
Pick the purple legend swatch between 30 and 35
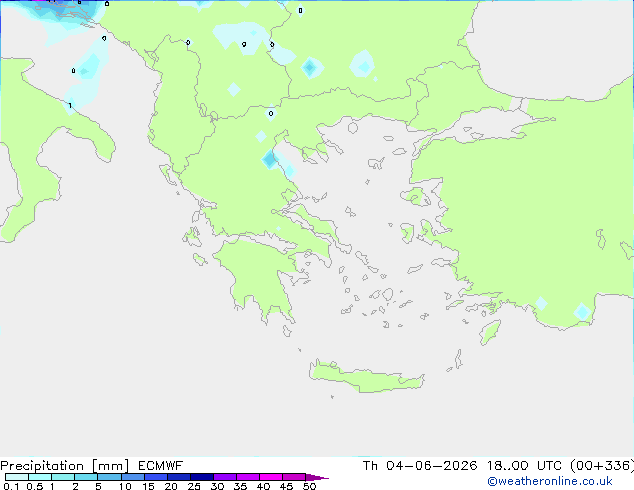pos(225,477)
